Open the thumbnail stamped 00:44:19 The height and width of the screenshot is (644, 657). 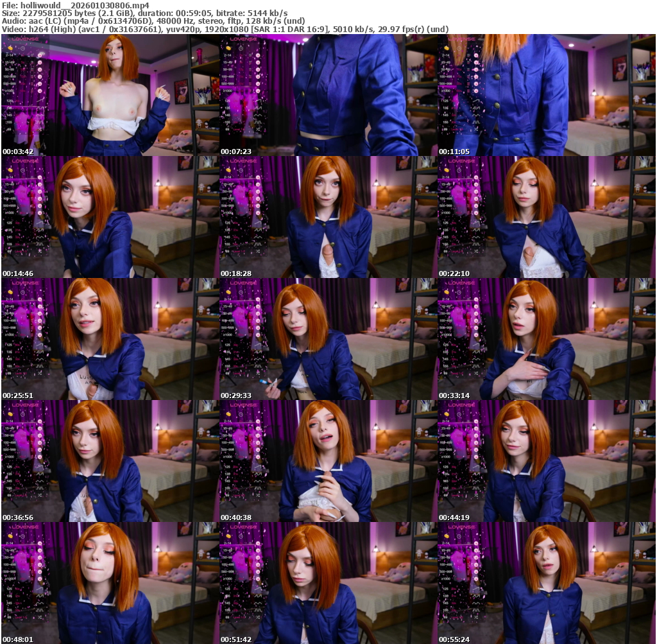547,461
